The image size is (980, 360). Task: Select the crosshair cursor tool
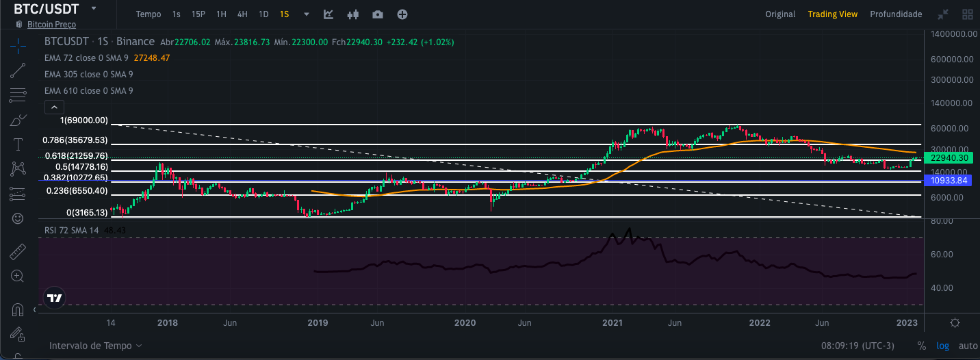(18, 47)
